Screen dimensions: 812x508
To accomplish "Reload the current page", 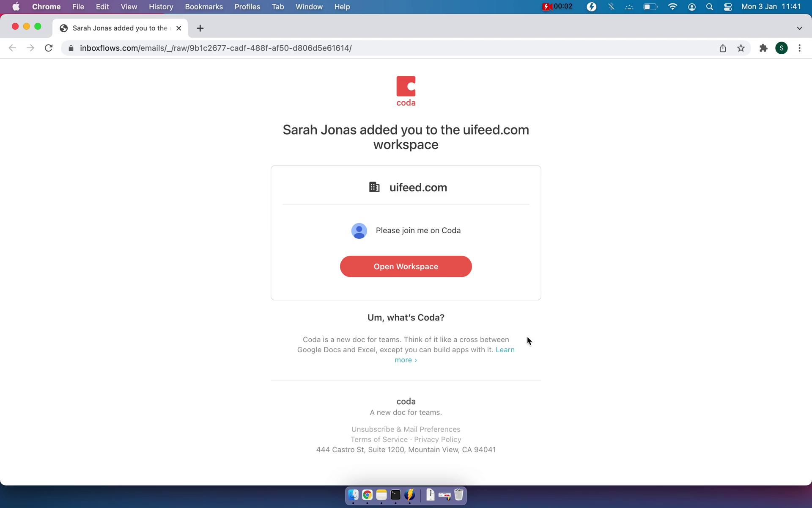I will click(x=49, y=48).
